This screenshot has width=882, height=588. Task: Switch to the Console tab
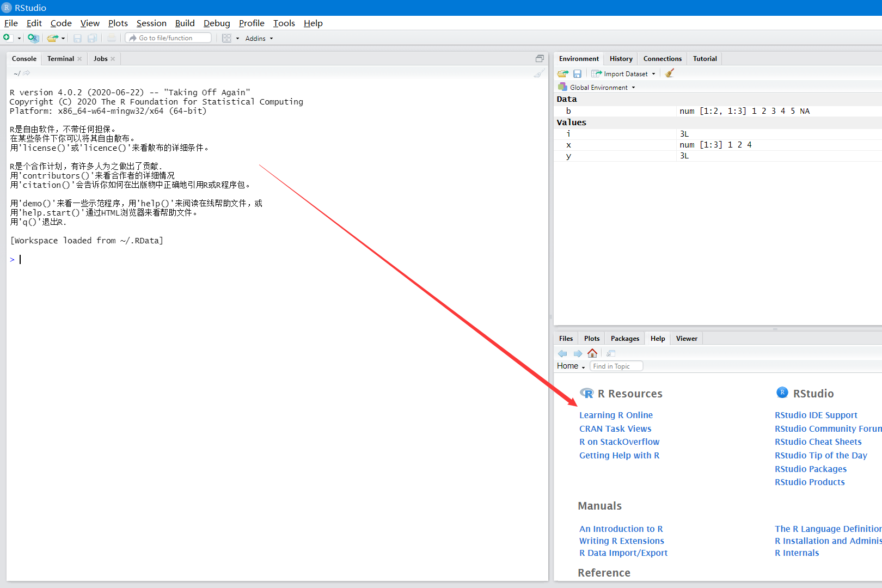(24, 59)
